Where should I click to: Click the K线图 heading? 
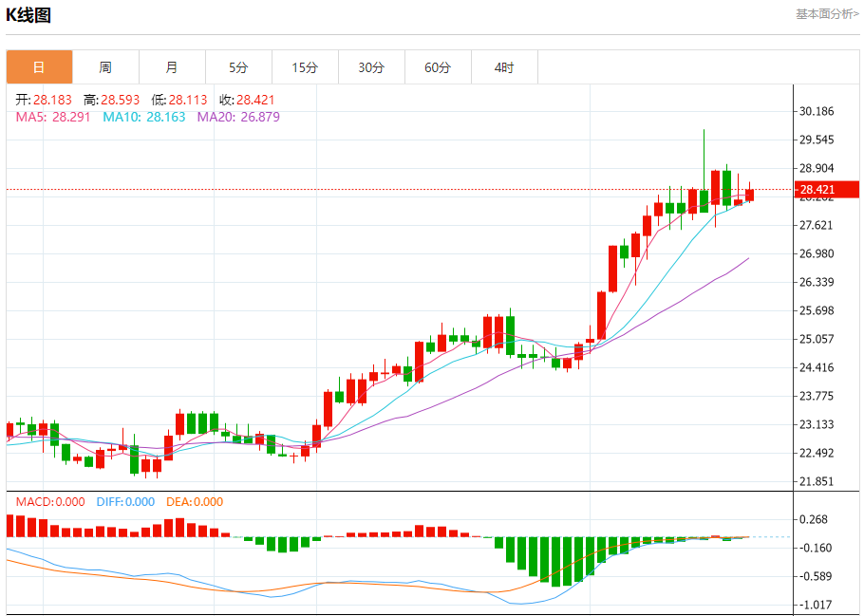(28, 15)
